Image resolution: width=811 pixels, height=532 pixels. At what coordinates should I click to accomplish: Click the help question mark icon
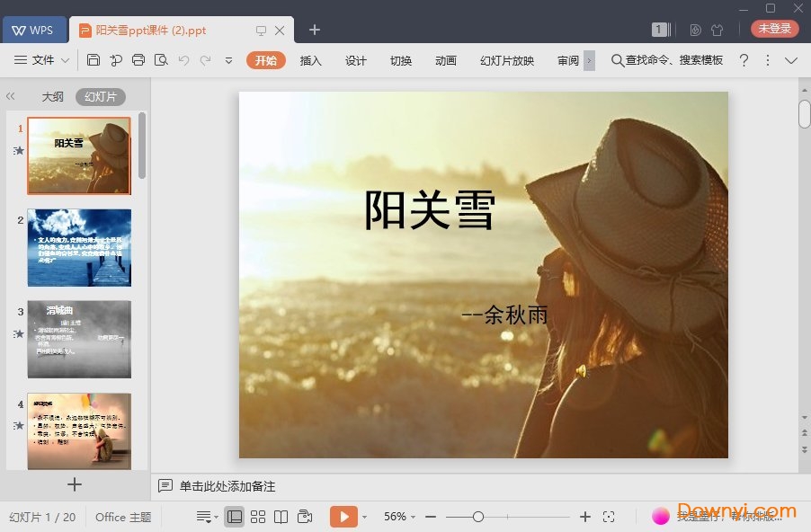(744, 60)
